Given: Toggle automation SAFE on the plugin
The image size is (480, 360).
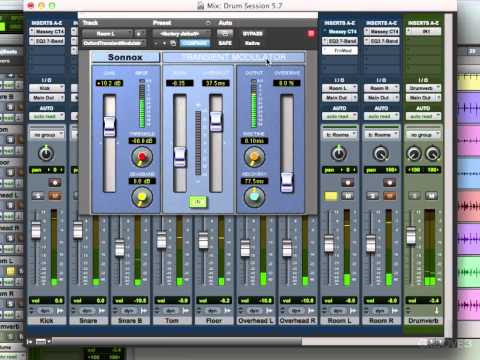Looking at the screenshot, I should click(x=225, y=43).
